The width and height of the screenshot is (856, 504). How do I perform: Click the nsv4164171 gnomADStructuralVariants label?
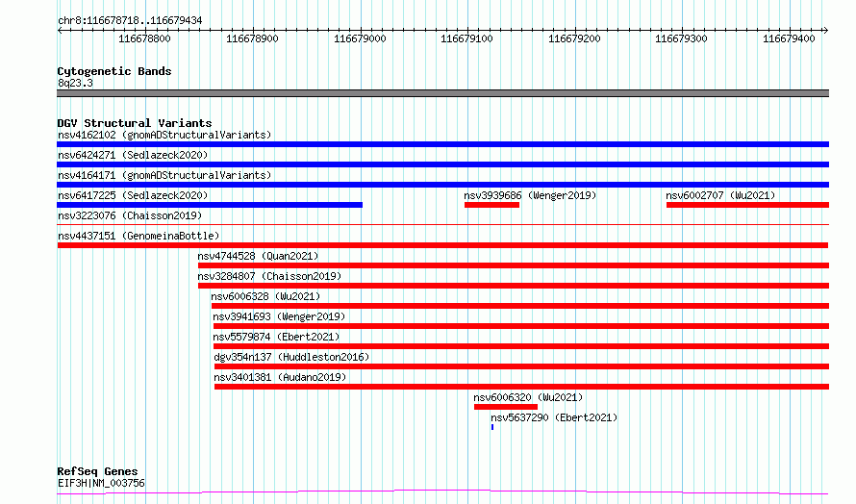164,175
